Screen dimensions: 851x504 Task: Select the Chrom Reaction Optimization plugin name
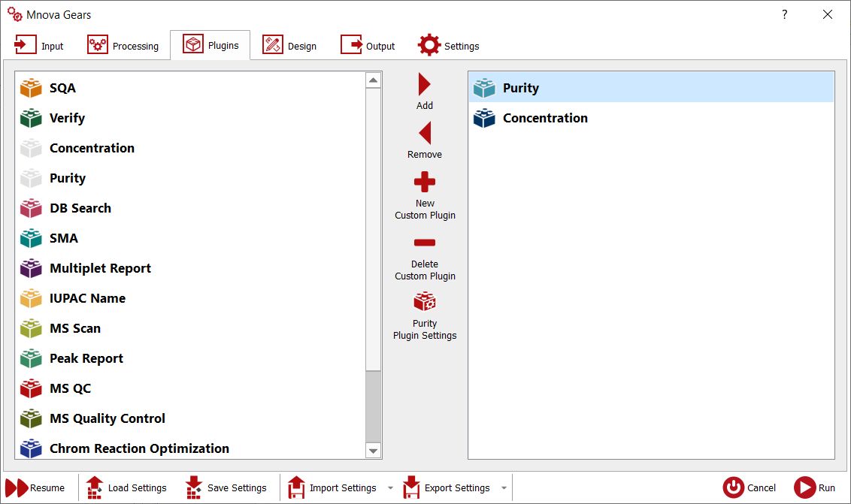tap(140, 448)
